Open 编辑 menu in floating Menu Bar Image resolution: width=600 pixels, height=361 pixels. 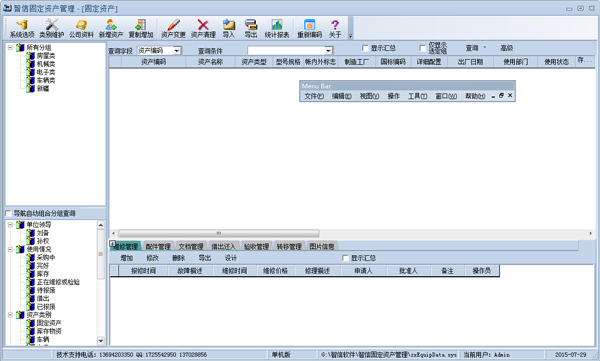coord(342,96)
